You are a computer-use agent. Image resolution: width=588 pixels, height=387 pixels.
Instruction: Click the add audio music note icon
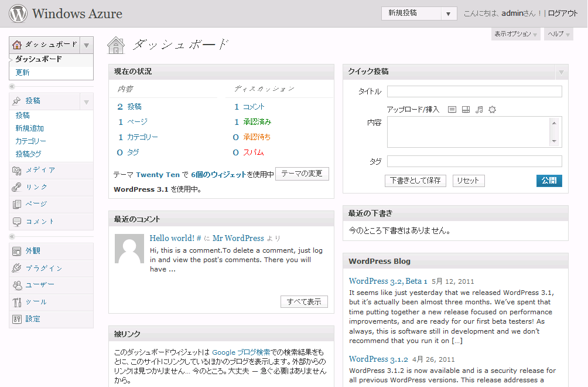coord(479,110)
